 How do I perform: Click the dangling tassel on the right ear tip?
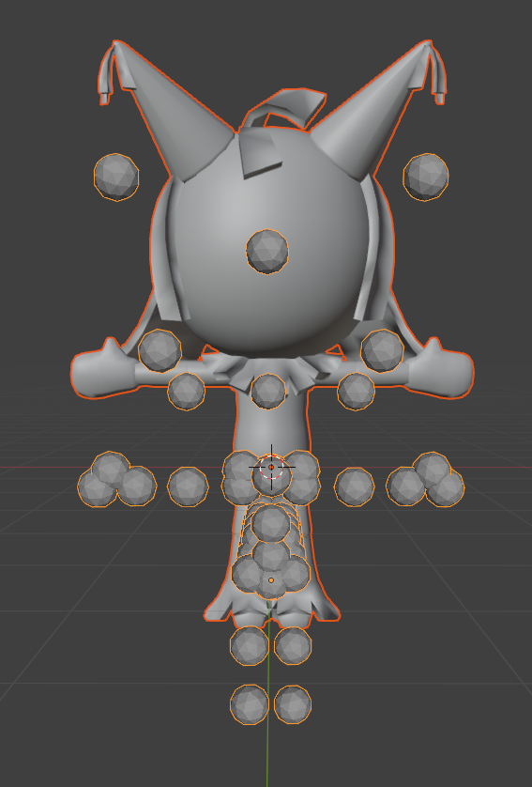tap(437, 75)
